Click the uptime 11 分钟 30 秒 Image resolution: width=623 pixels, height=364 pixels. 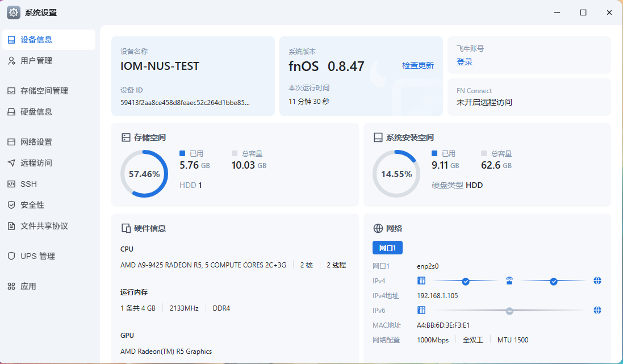(309, 101)
